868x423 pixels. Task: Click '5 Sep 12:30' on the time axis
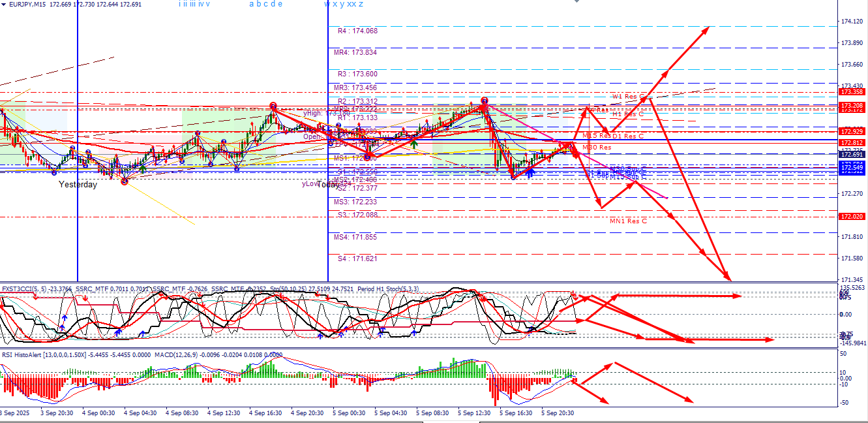tap(474, 413)
